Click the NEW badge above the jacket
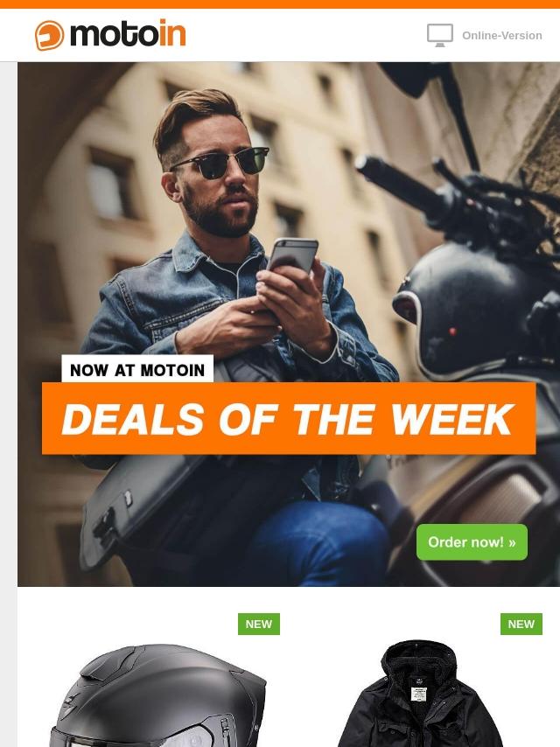Screen dimensions: 560x747 pos(521,624)
